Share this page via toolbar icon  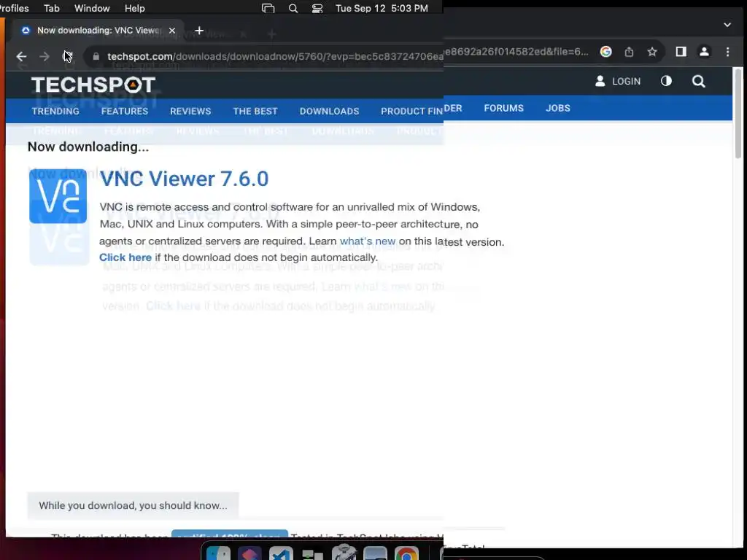(629, 52)
